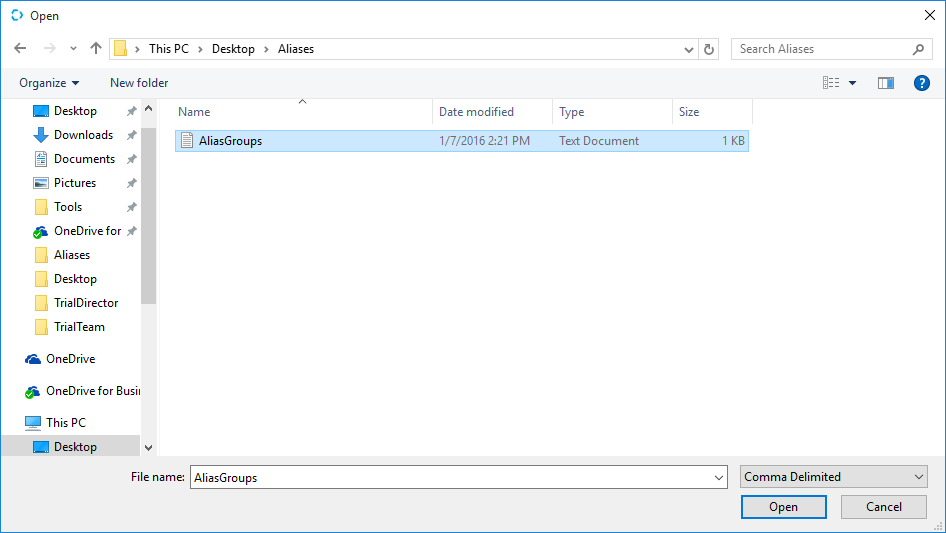
Task: Open the unpinned Desktop folder in sidebar
Action: [x=75, y=279]
